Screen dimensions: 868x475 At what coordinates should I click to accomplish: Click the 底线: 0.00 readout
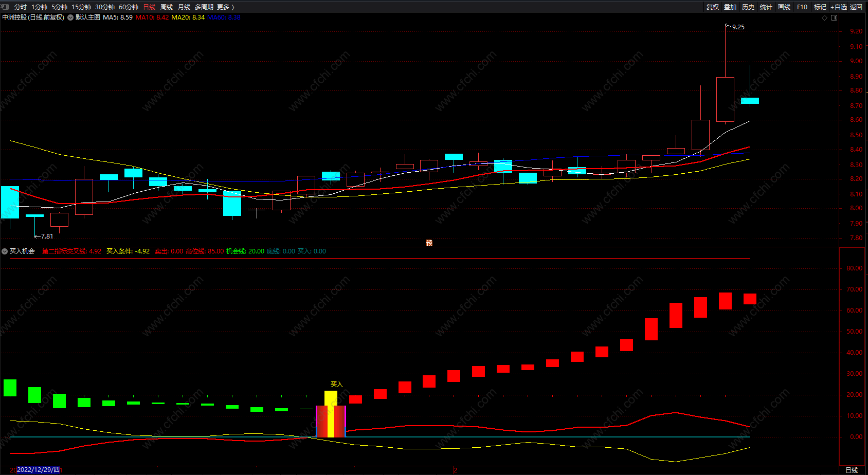point(281,251)
